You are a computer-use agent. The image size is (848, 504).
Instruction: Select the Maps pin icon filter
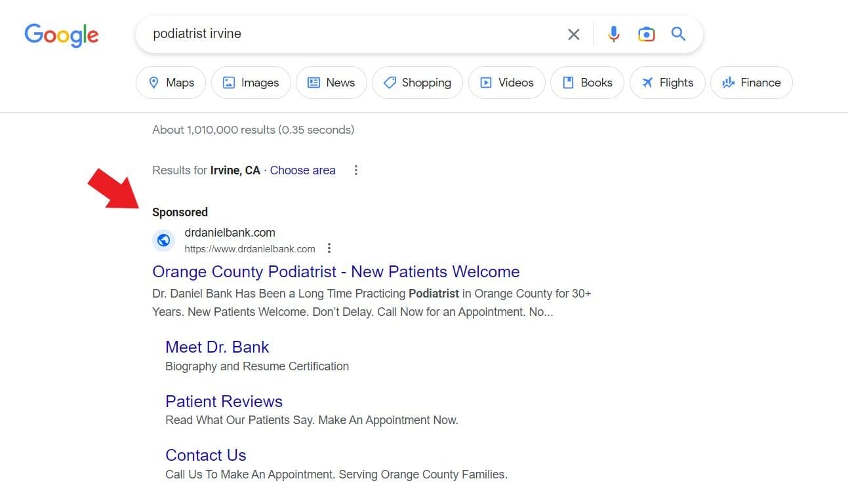tap(153, 83)
